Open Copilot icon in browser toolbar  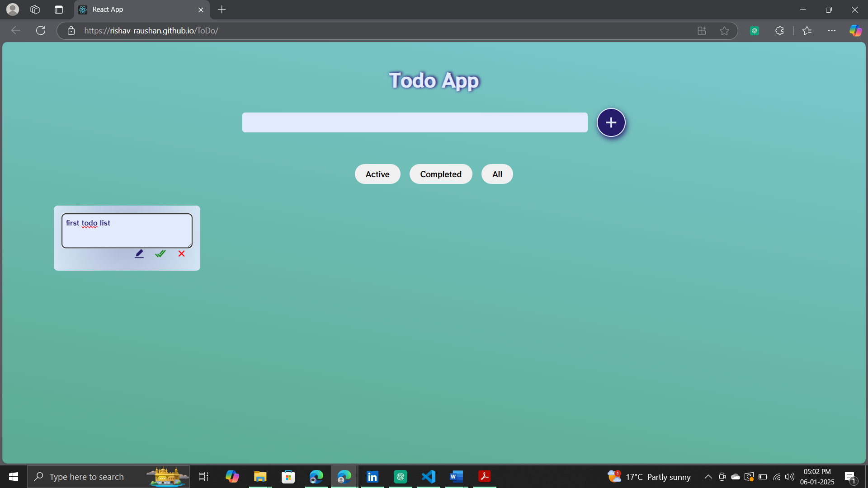[x=855, y=31]
